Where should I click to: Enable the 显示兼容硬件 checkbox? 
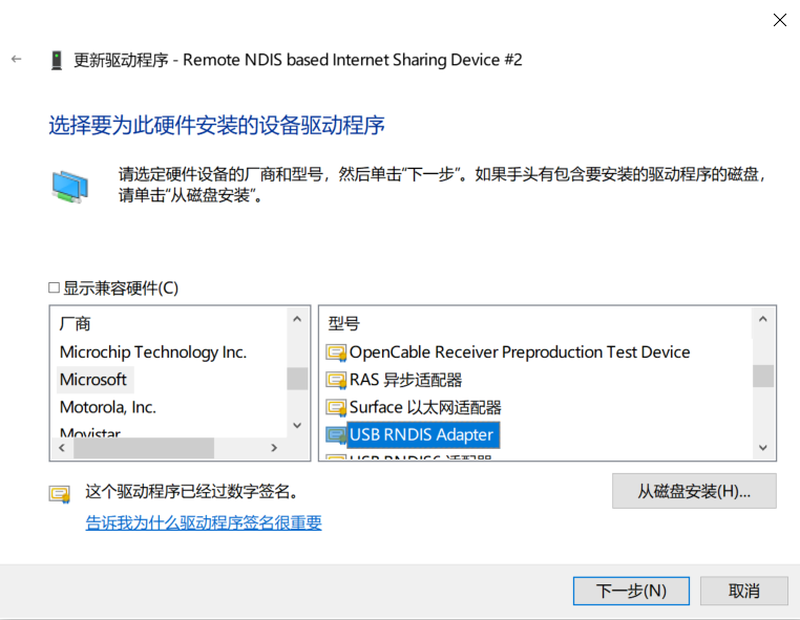point(55,288)
